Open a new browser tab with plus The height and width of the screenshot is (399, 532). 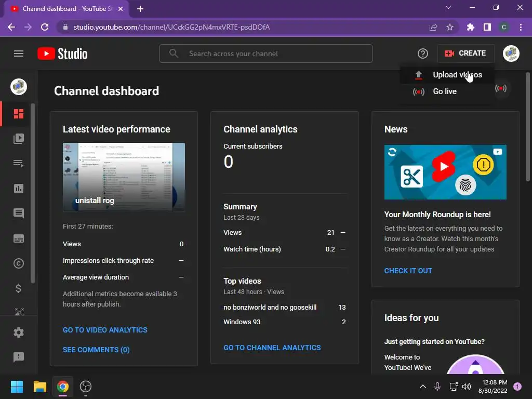pos(140,9)
